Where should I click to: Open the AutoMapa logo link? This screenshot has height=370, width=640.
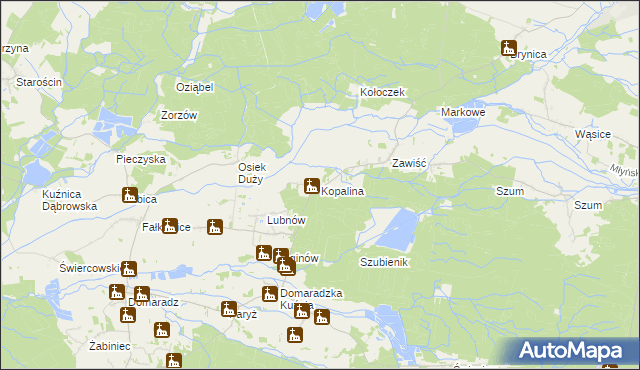pyautogui.click(x=570, y=351)
